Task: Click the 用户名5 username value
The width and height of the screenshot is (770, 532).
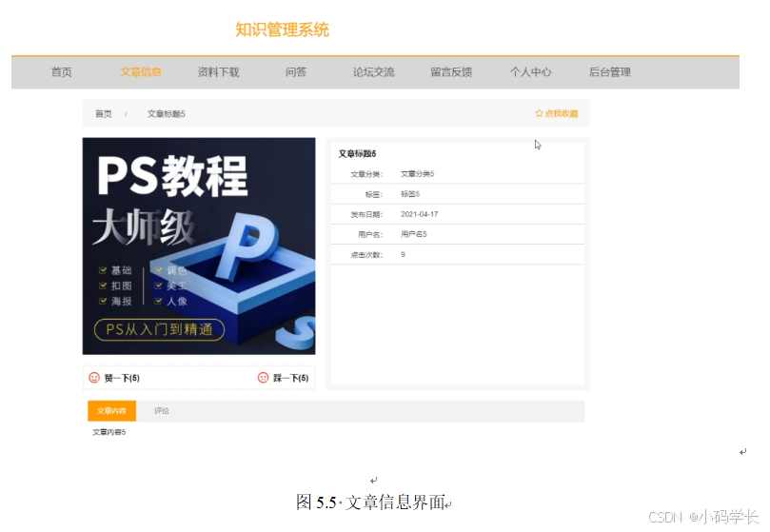Action: point(414,234)
